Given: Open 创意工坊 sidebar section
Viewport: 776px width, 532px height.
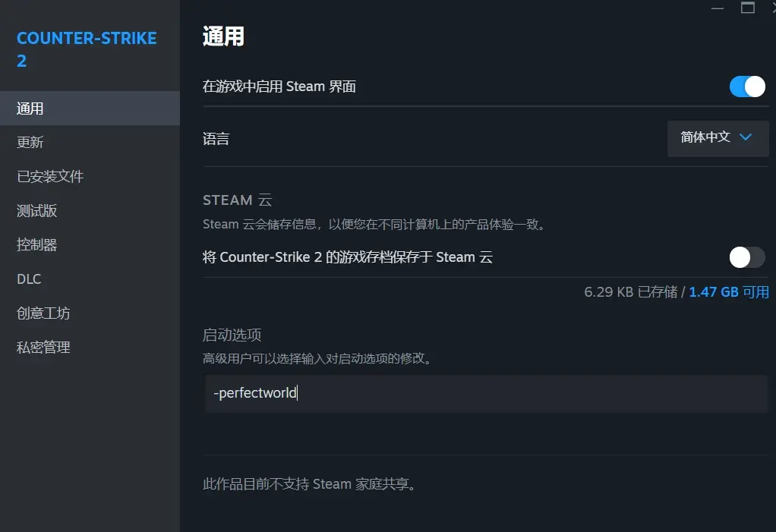Looking at the screenshot, I should [43, 313].
